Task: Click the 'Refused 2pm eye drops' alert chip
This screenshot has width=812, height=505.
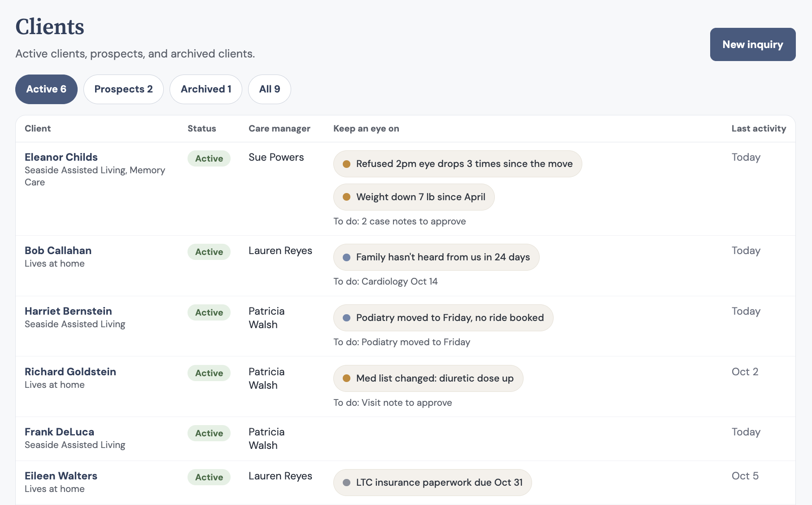Action: pos(458,164)
